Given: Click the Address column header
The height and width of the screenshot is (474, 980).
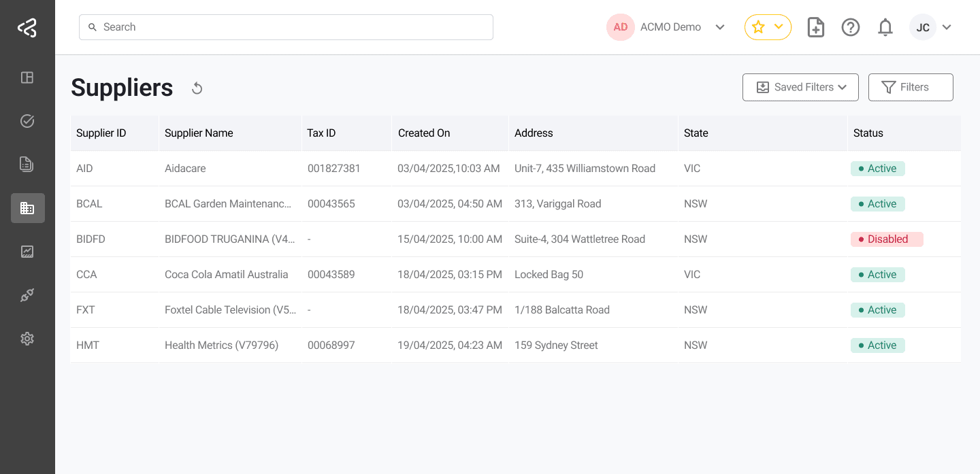Looking at the screenshot, I should [x=534, y=133].
